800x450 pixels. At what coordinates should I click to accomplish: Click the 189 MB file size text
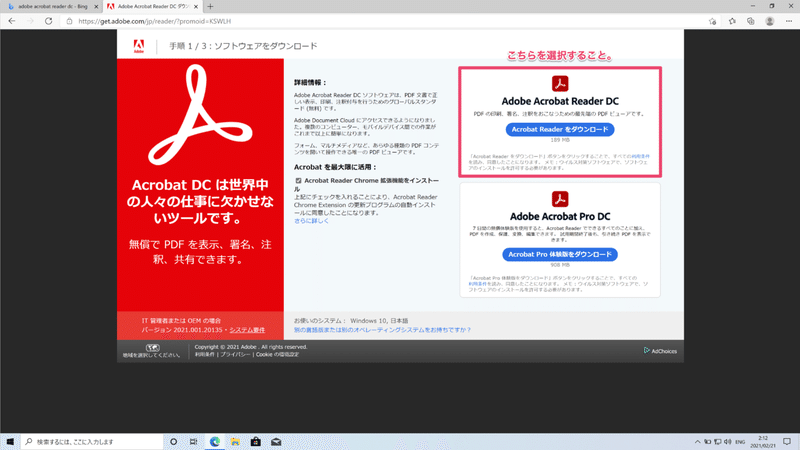[560, 140]
